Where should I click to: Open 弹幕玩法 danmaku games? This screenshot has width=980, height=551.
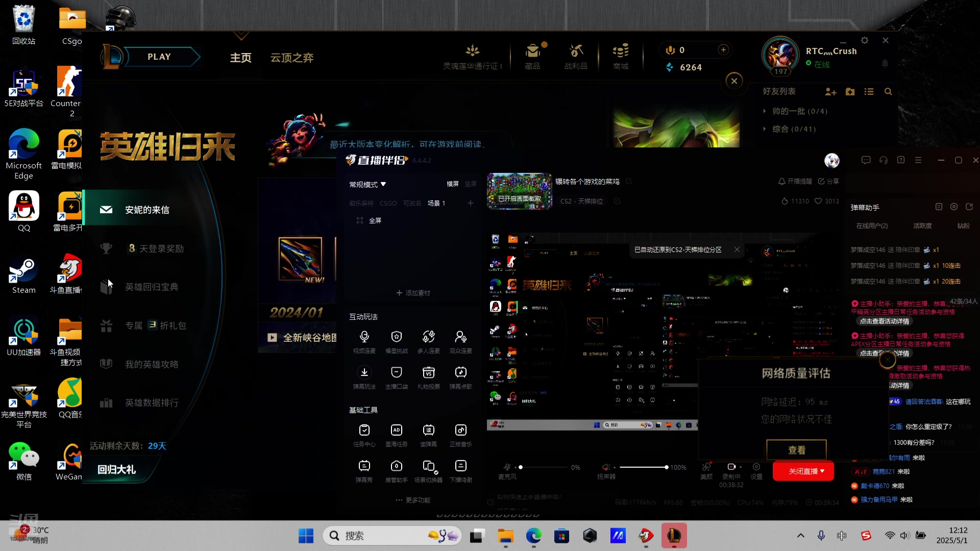coord(364,377)
